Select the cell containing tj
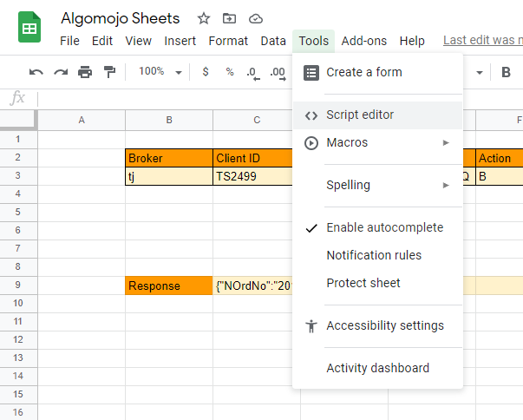The image size is (523, 420). [x=169, y=176]
